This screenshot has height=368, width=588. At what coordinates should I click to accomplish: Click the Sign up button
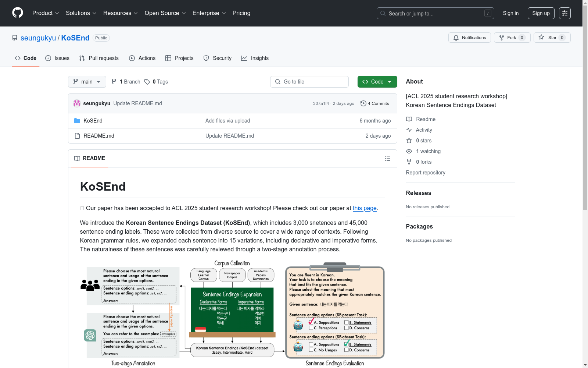point(541,13)
